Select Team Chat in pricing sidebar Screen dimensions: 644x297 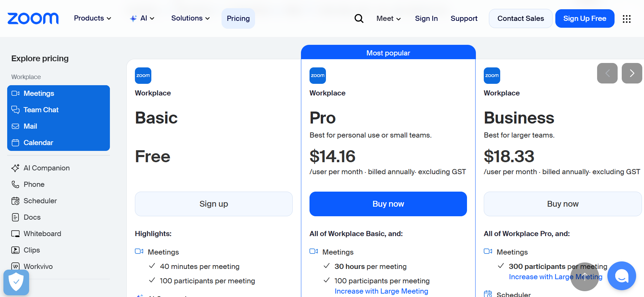tap(59, 110)
